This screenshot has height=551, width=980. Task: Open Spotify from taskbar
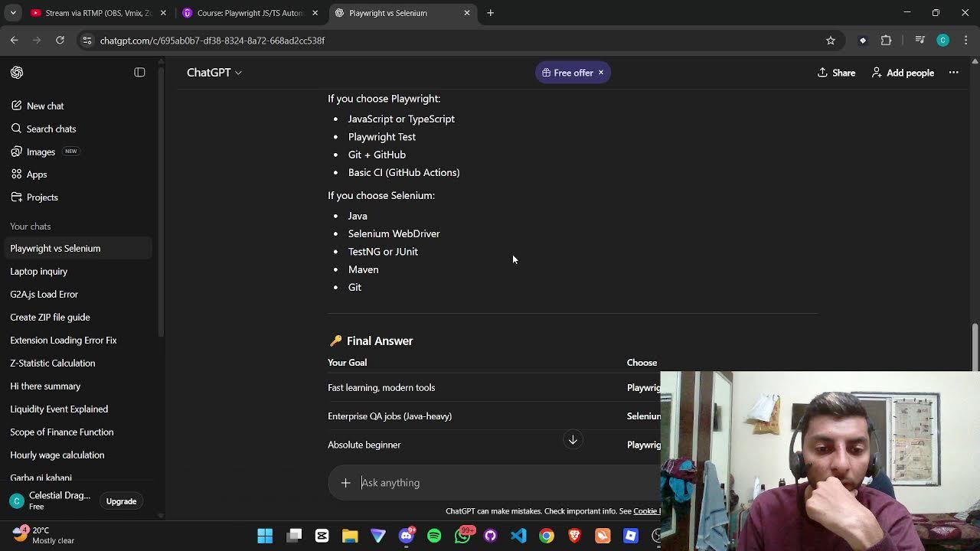(x=434, y=536)
